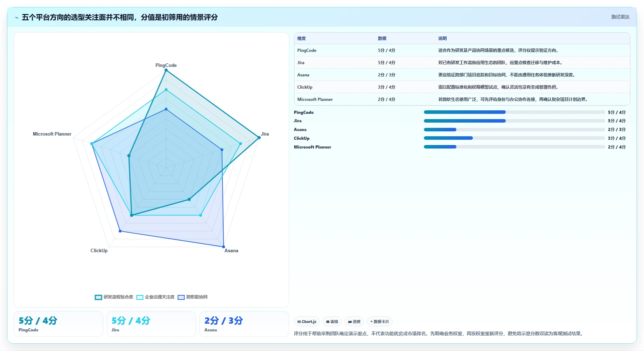Viewport: 644px width, 351px height.
Task: Click the small icon left of the page title
Action: click(16, 18)
